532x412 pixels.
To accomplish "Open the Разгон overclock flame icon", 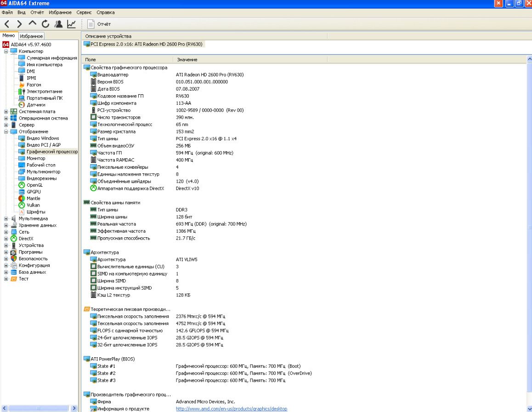I will pos(22,85).
